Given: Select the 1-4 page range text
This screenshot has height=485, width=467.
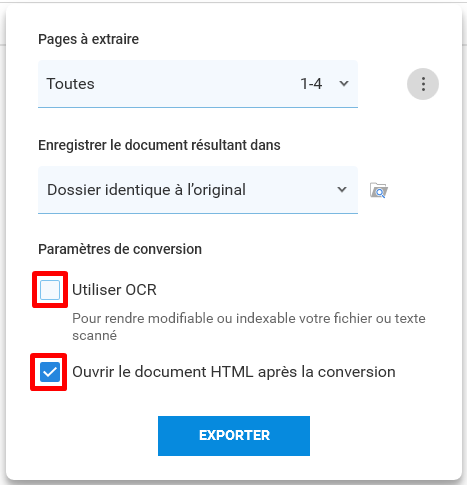Looking at the screenshot, I should (x=311, y=84).
